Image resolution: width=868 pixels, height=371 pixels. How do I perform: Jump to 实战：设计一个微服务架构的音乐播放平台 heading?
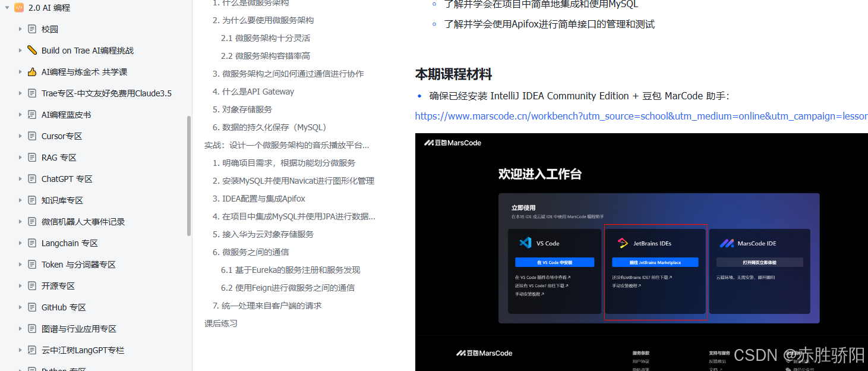[287, 145]
